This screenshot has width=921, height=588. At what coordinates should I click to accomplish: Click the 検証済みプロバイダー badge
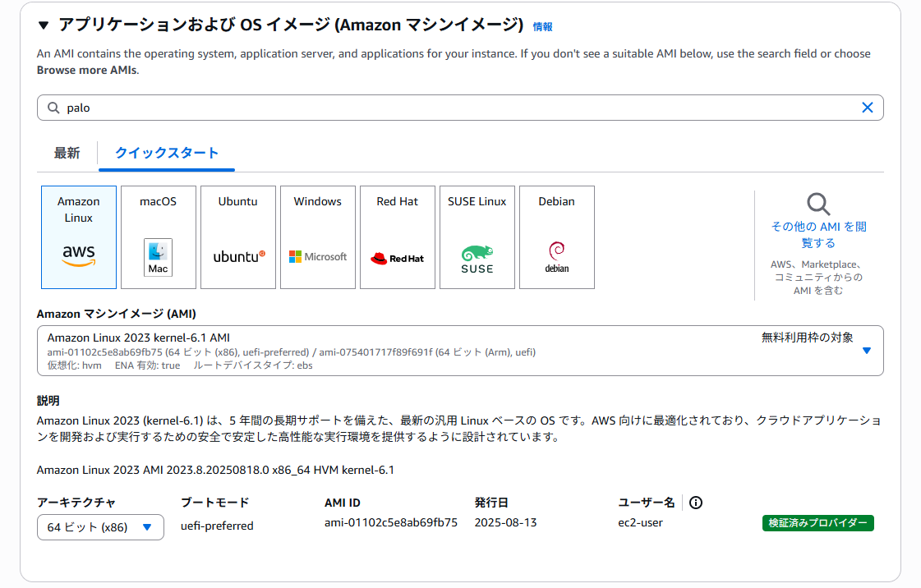coord(817,523)
